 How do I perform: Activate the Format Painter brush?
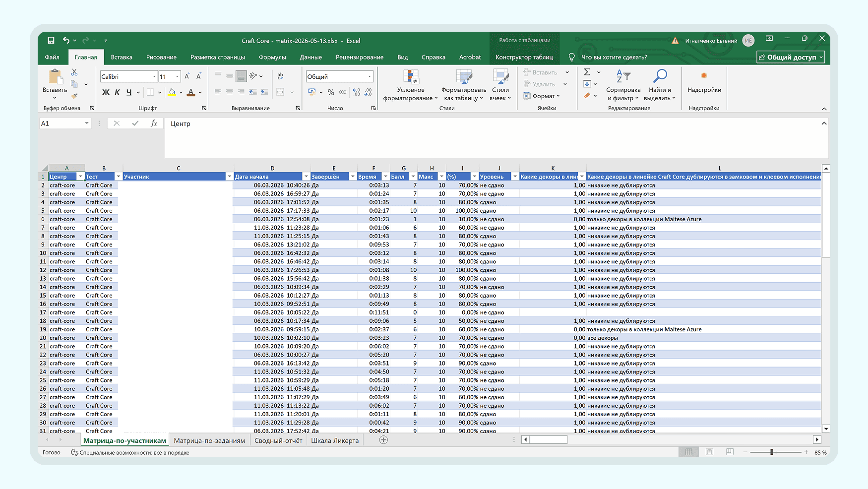(x=74, y=96)
